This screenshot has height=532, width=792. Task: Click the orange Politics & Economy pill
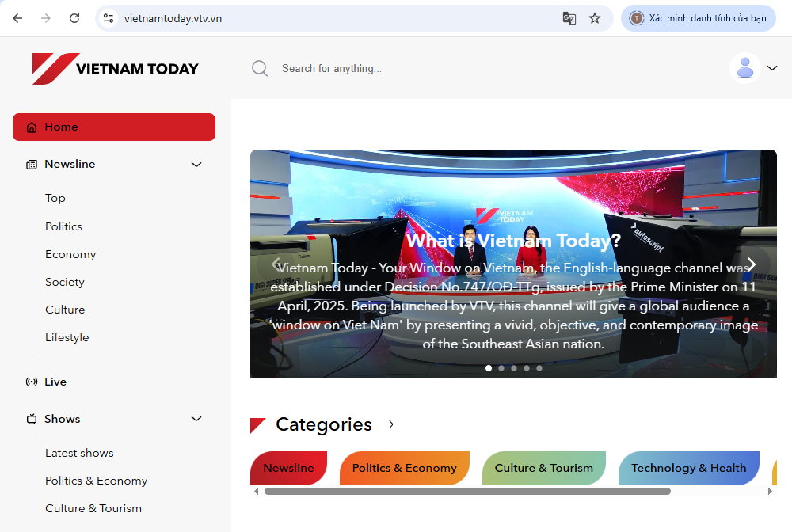[405, 469]
